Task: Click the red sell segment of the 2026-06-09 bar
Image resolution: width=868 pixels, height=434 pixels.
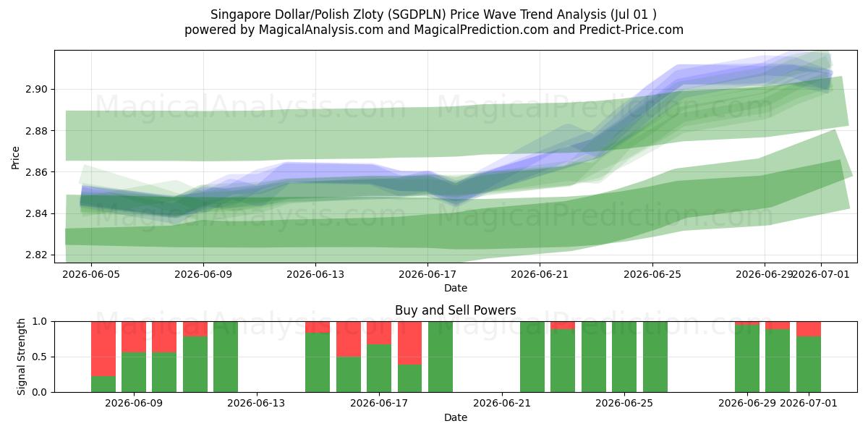Action: pyautogui.click(x=134, y=336)
